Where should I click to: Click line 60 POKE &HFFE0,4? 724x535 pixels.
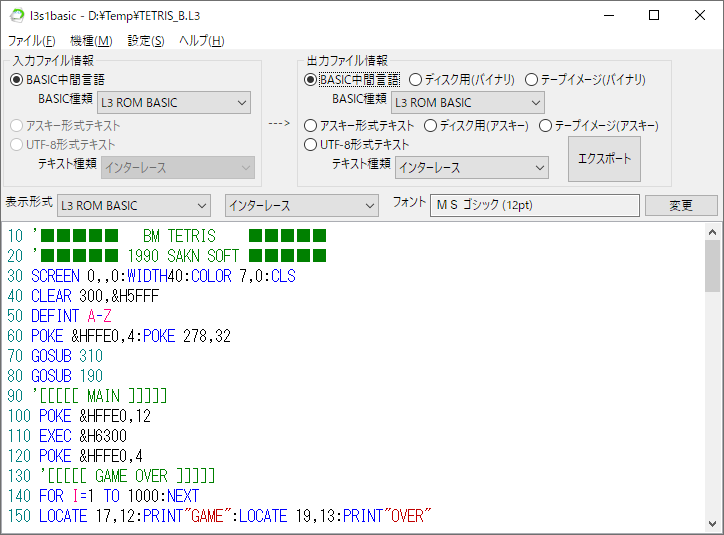(119, 336)
